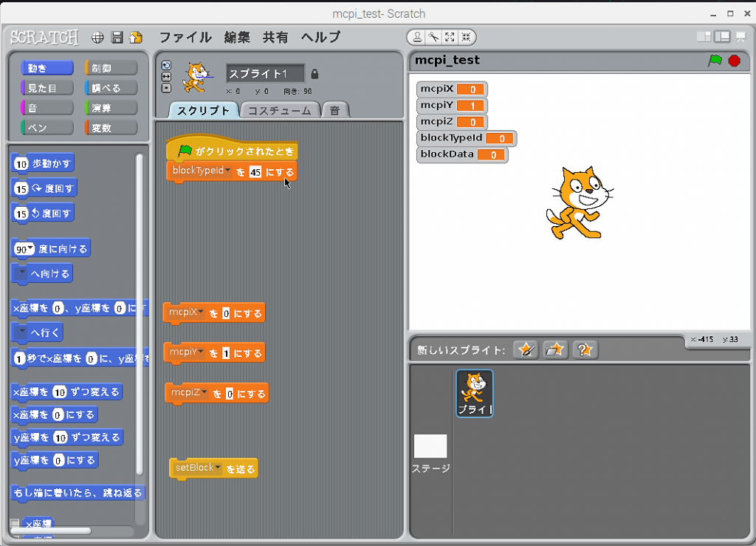The height and width of the screenshot is (546, 756).
Task: Save project with the floppy disk icon
Action: [x=117, y=38]
